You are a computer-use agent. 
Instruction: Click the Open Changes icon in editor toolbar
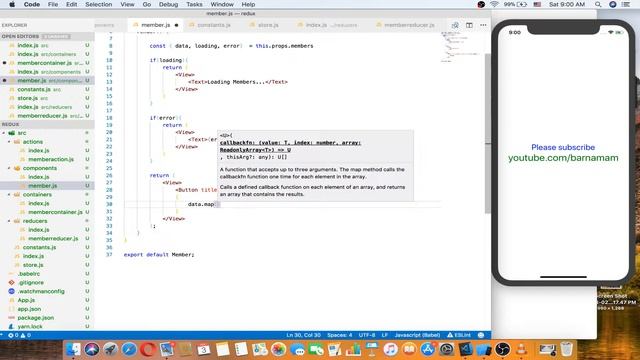pos(455,25)
